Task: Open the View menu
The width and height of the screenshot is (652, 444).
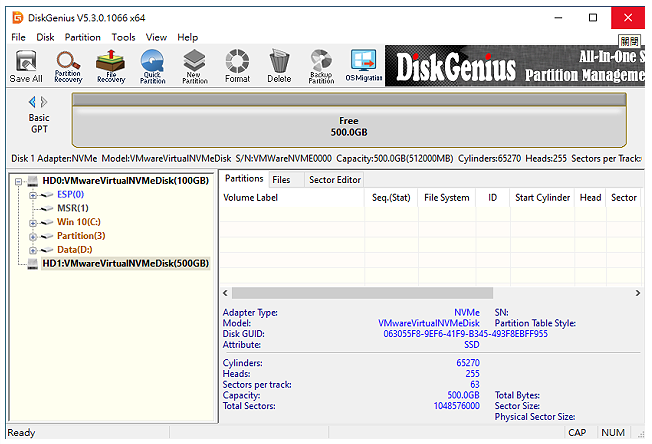Action: (156, 37)
